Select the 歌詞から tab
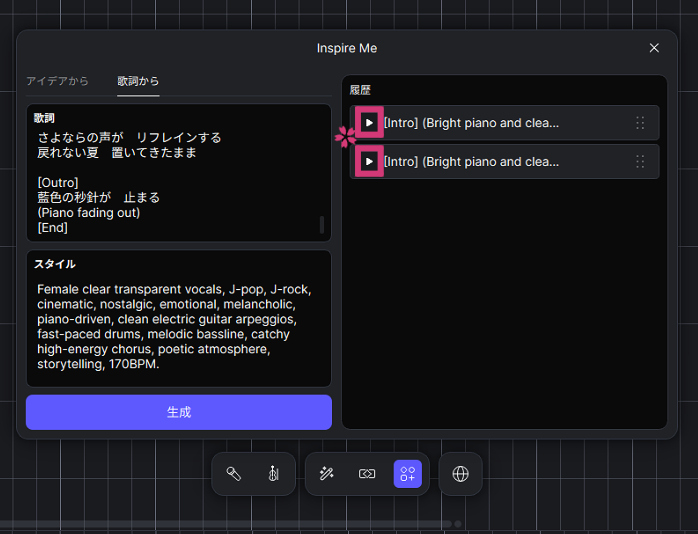This screenshot has height=534, width=698. click(138, 81)
